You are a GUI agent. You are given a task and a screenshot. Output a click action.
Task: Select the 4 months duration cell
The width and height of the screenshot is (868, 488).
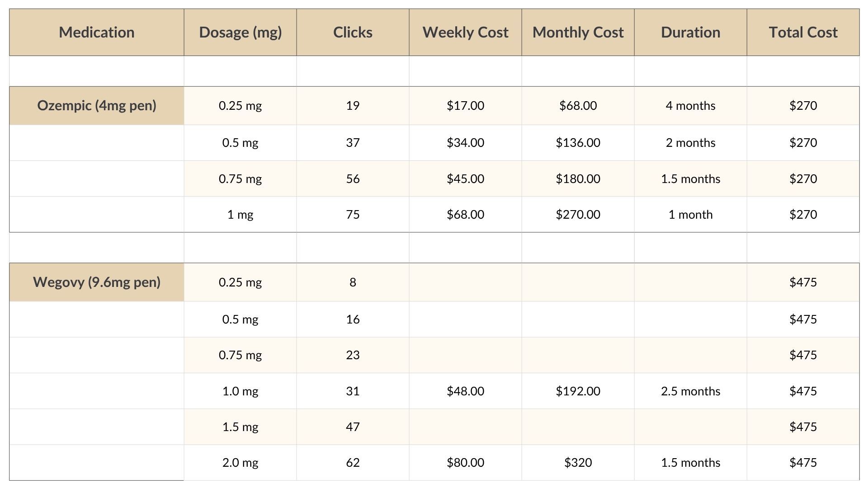point(690,105)
